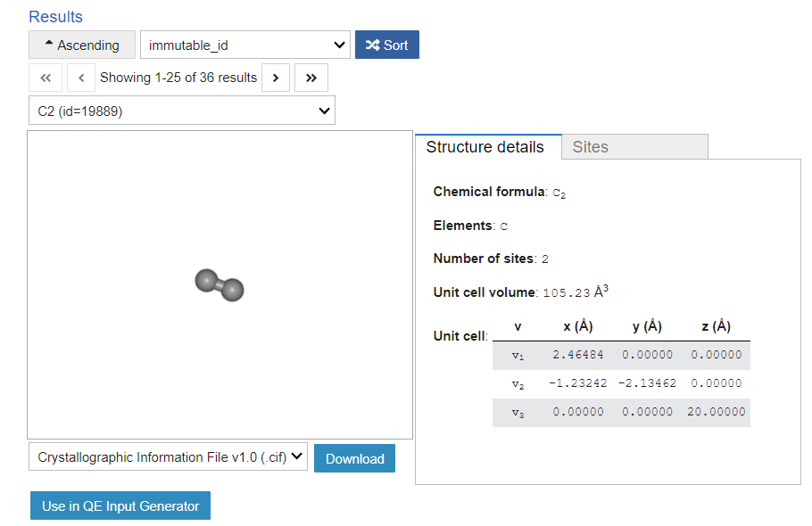Click Use in QE Input Generator
Image resolution: width=812 pixels, height=526 pixels.
coord(120,505)
